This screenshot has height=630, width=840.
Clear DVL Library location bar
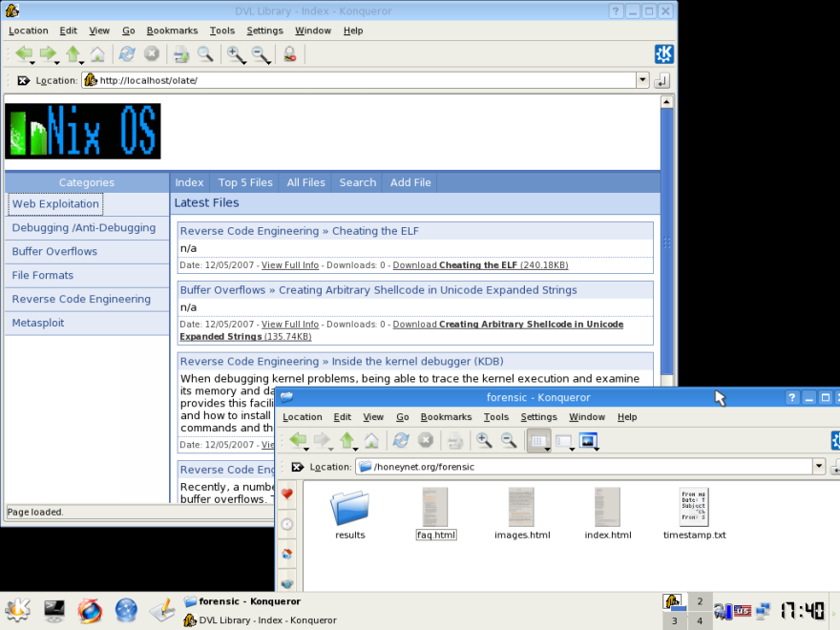pos(23,80)
